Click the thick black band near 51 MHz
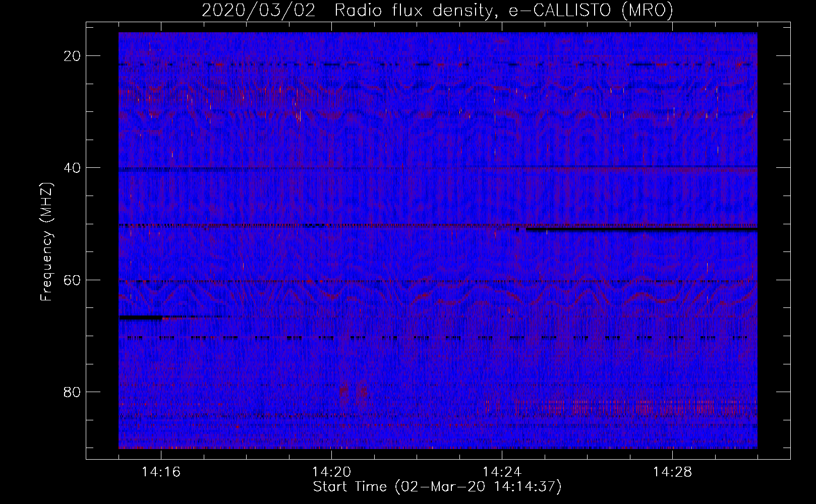 point(642,229)
